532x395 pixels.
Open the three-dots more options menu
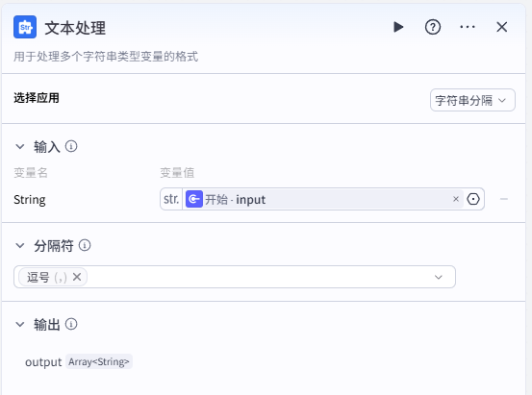pyautogui.click(x=468, y=27)
